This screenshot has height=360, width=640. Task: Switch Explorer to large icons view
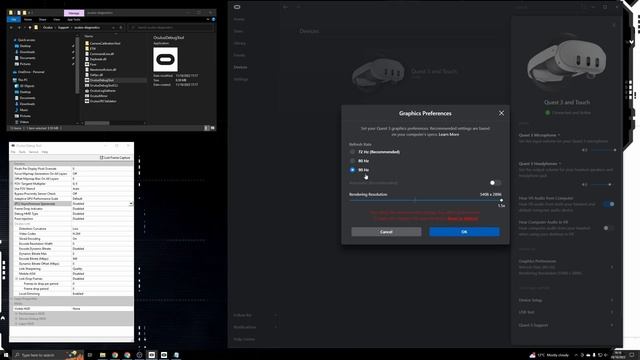212,128
